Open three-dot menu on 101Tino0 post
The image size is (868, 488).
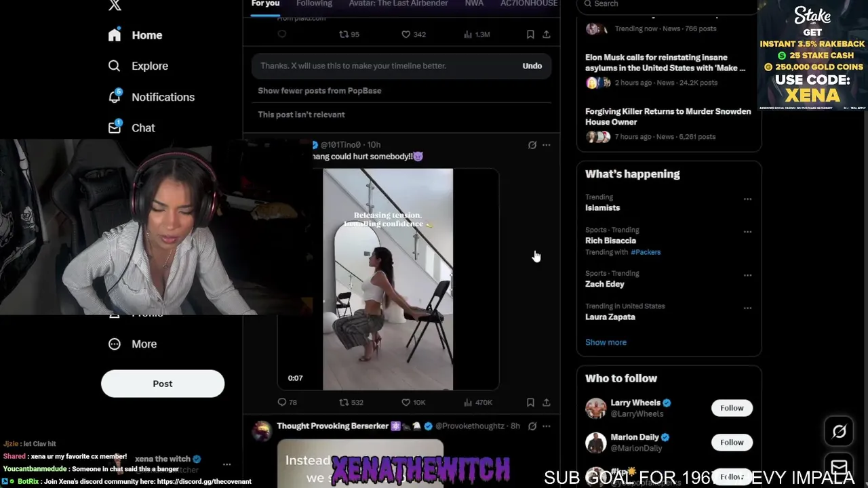point(547,144)
